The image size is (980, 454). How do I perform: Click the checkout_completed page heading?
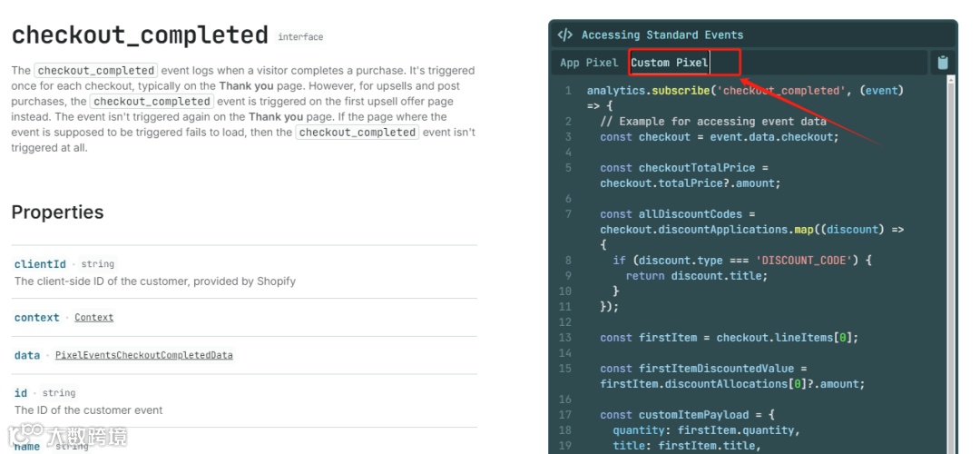click(x=140, y=35)
